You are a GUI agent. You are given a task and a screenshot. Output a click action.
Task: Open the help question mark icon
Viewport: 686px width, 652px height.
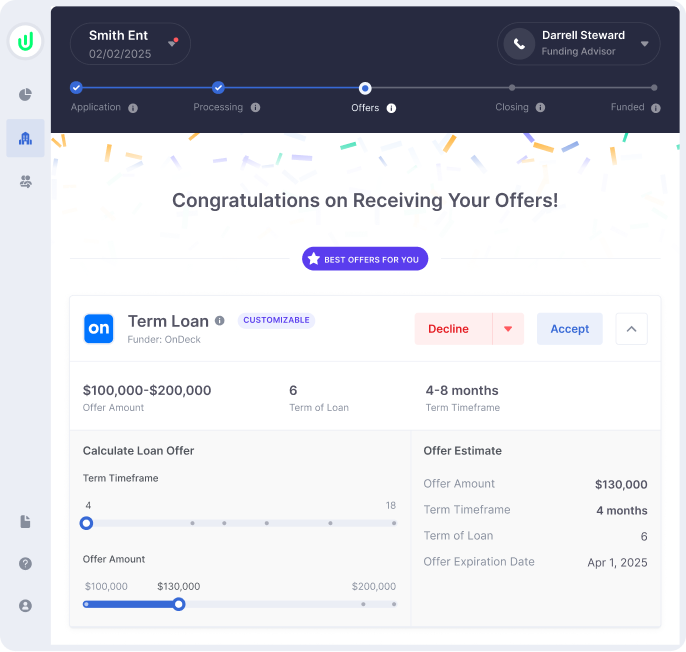[25, 564]
